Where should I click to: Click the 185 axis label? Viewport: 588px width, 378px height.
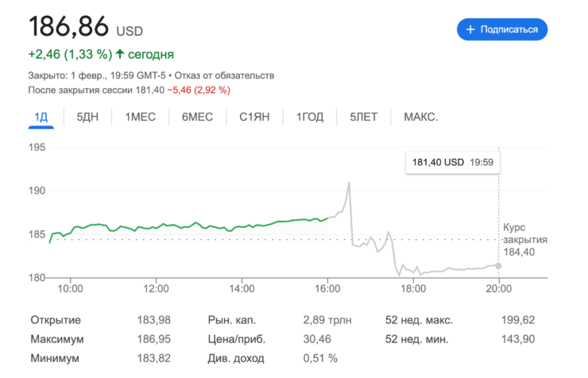click(x=37, y=234)
